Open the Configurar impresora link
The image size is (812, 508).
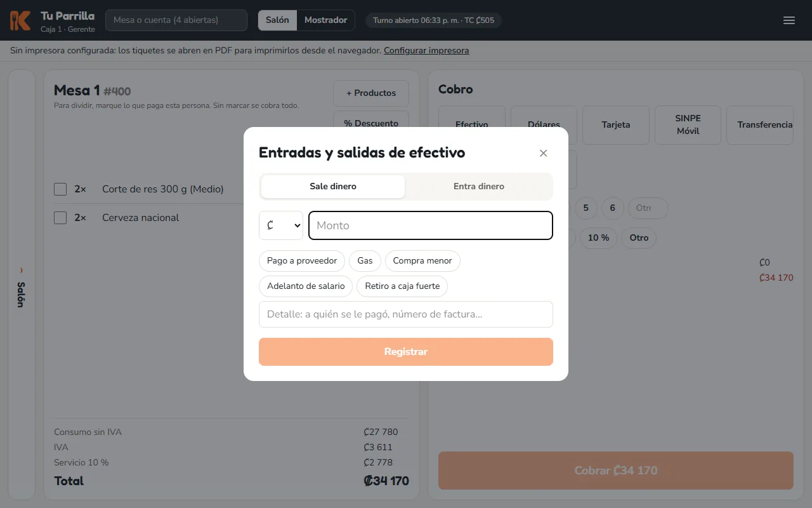pos(426,51)
